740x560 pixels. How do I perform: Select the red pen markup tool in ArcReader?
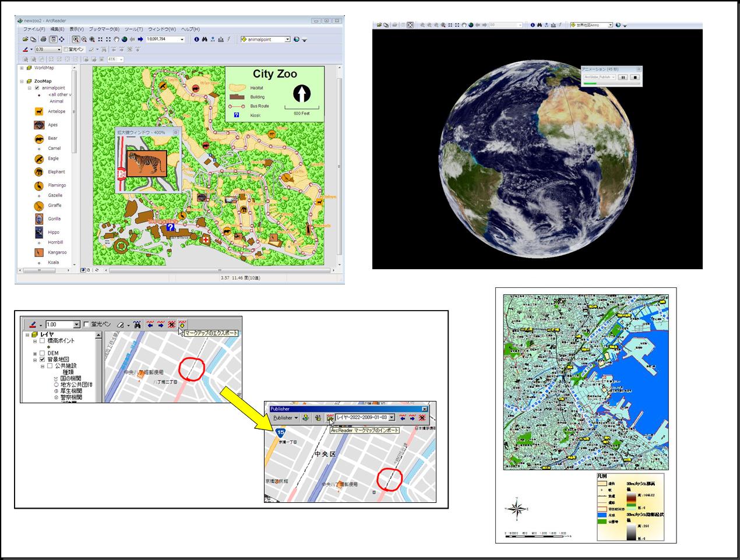coord(25,50)
